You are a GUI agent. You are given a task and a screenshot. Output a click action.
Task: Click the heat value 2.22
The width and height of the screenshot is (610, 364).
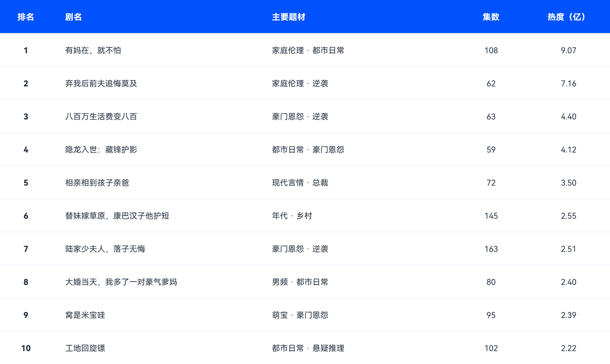coord(568,348)
